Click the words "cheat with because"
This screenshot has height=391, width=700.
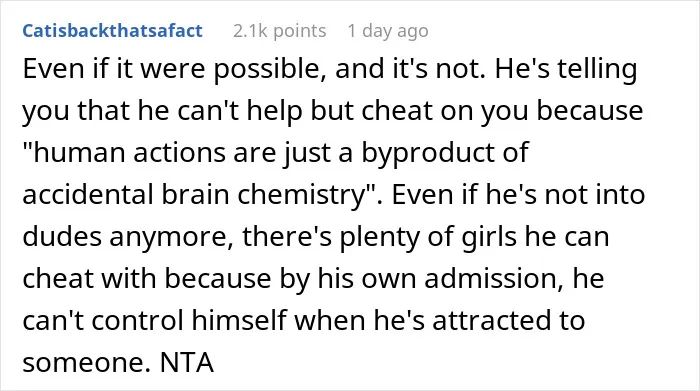pyautogui.click(x=147, y=279)
